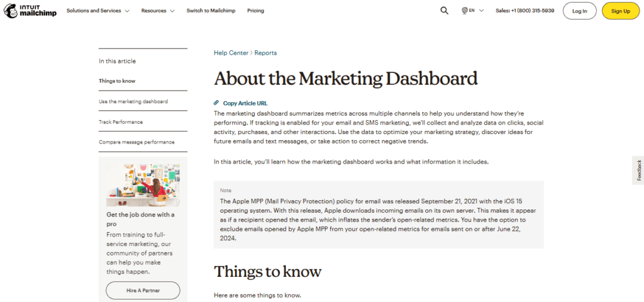The width and height of the screenshot is (644, 302).
Task: Click the About the Marketing Dashboard title
Action: coord(346,78)
